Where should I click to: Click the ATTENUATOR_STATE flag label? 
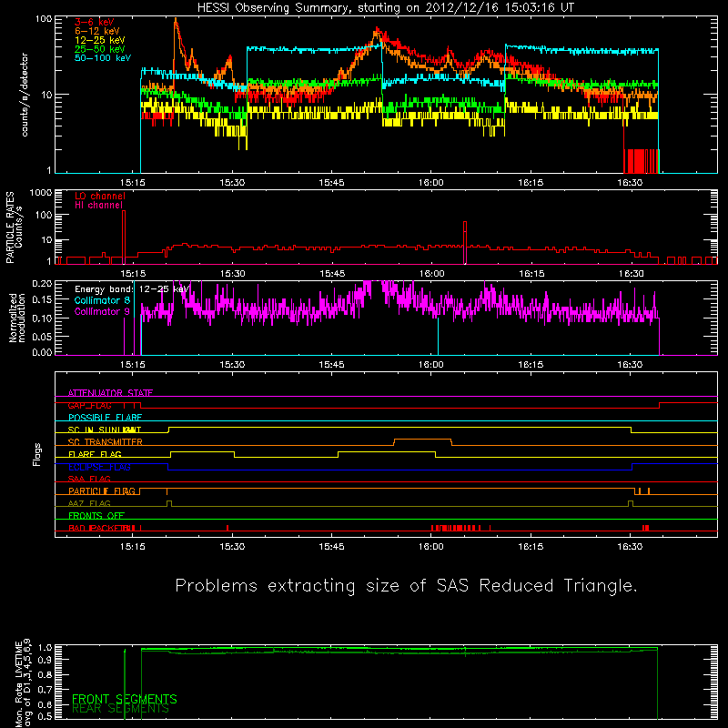click(110, 393)
